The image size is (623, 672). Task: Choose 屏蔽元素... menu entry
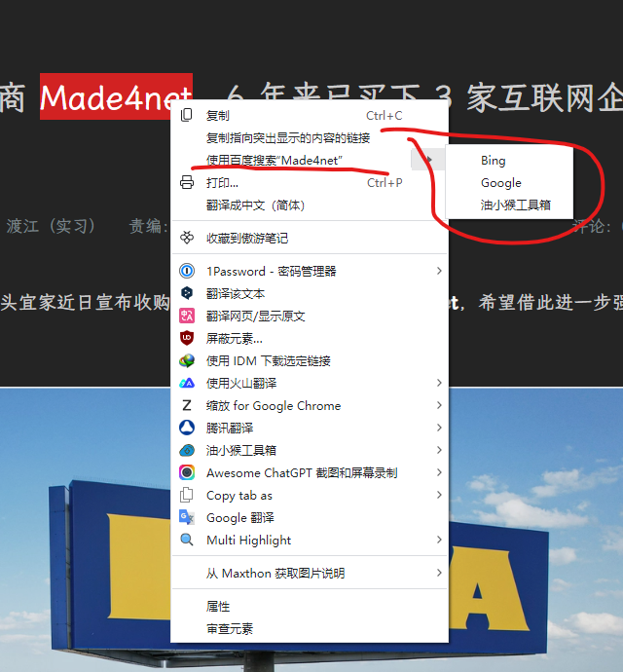(310, 339)
